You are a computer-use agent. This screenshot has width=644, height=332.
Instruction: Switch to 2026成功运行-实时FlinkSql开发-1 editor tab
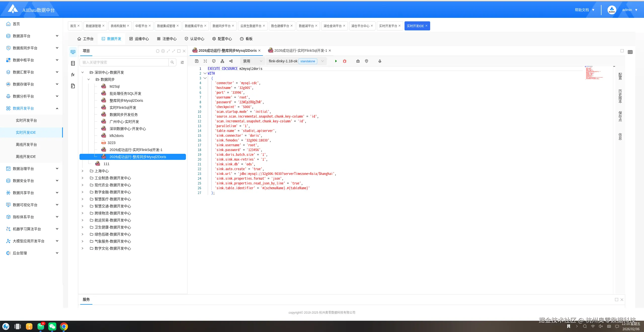[301, 51]
